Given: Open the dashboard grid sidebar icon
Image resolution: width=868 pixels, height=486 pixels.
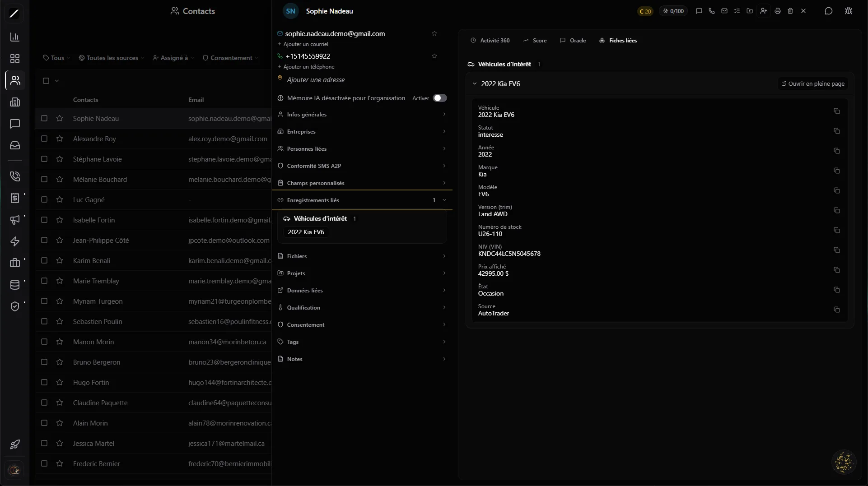Looking at the screenshot, I should pyautogui.click(x=15, y=59).
